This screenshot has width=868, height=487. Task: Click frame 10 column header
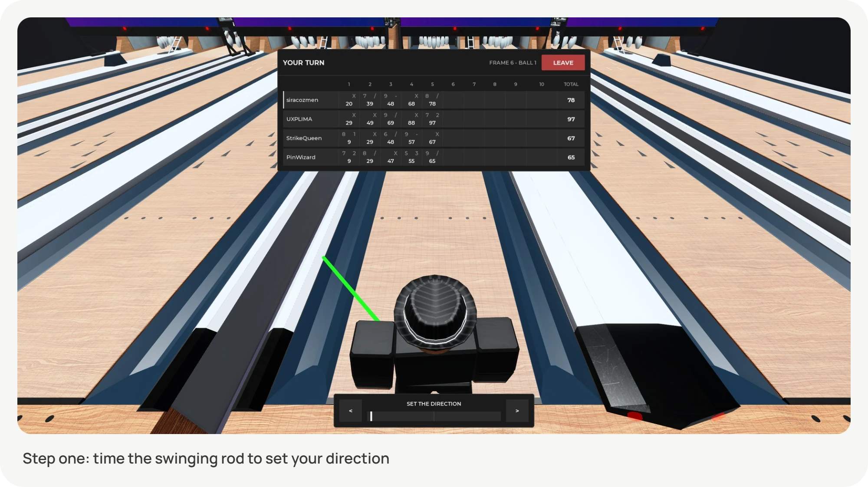click(541, 84)
